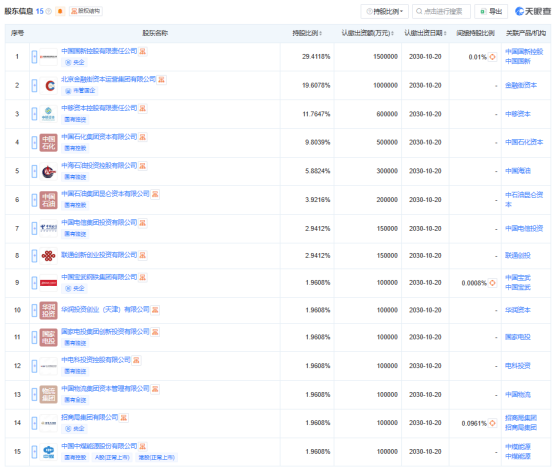Screen dimensions: 553x473
Task: Open the 金融街资本 related link
Action: 521,85
